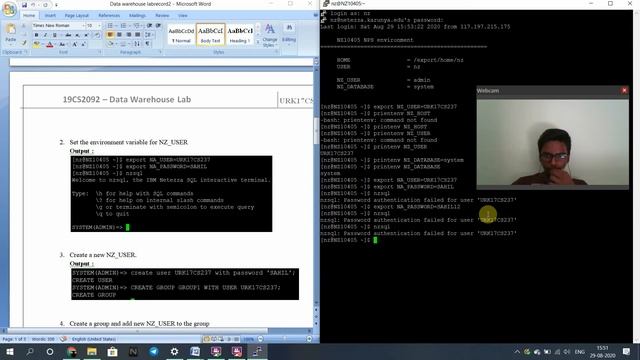Image resolution: width=640 pixels, height=360 pixels.
Task: Open Change Styles menu
Action: (270, 36)
